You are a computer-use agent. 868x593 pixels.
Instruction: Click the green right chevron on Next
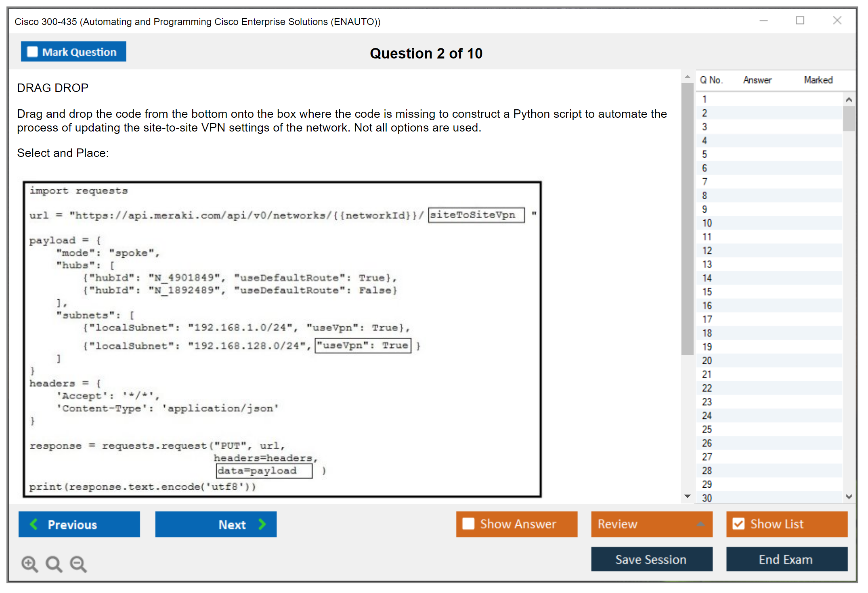pyautogui.click(x=262, y=524)
